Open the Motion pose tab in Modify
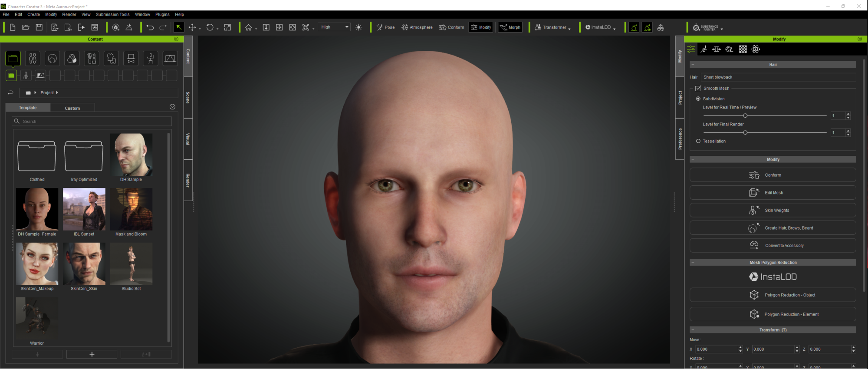 (x=704, y=49)
